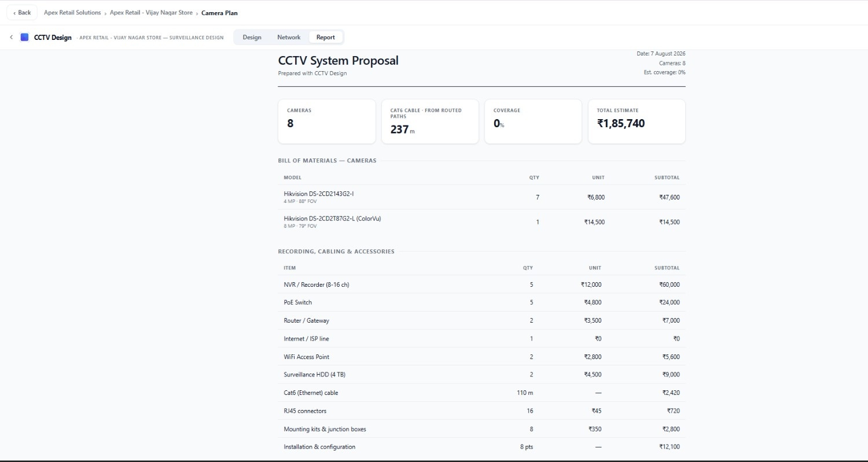Open Apex Retail - Vijay Nagar Store breadcrumb

coord(151,13)
